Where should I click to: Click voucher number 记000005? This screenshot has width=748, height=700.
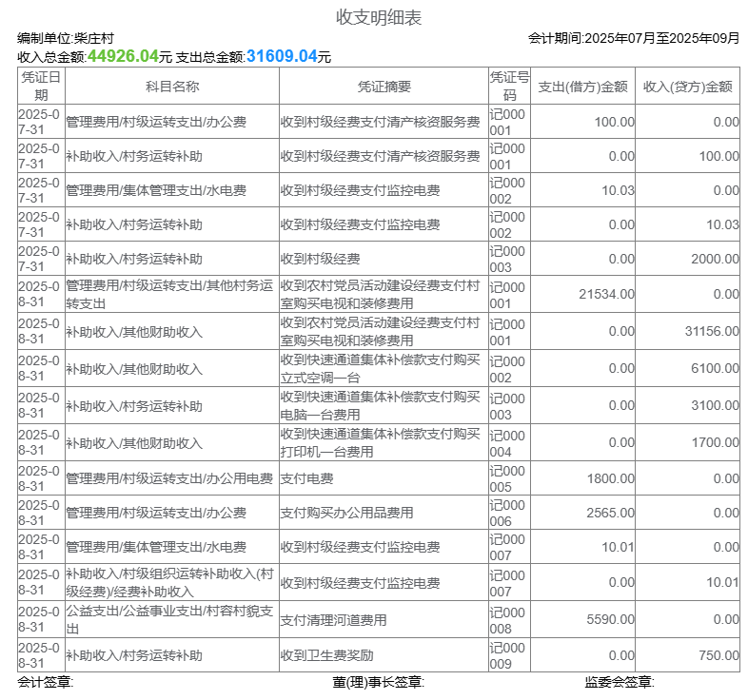[x=507, y=478]
